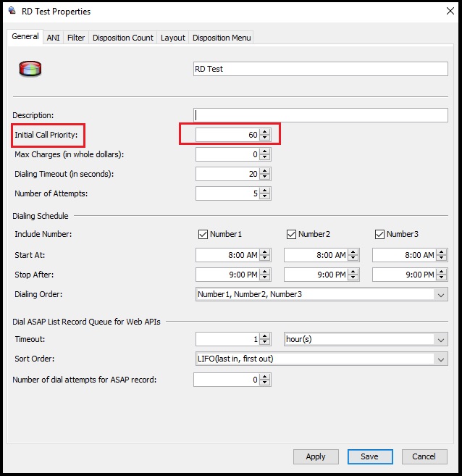Viewport: 462px width, 476px height.
Task: Uncheck the Number3 checkbox
Action: tap(379, 234)
